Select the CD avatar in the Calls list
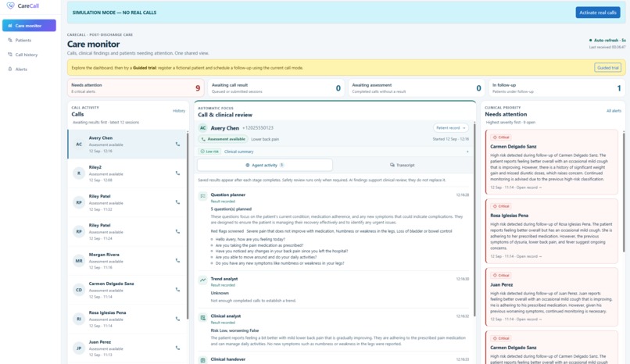This screenshot has width=630, height=364. click(79, 290)
